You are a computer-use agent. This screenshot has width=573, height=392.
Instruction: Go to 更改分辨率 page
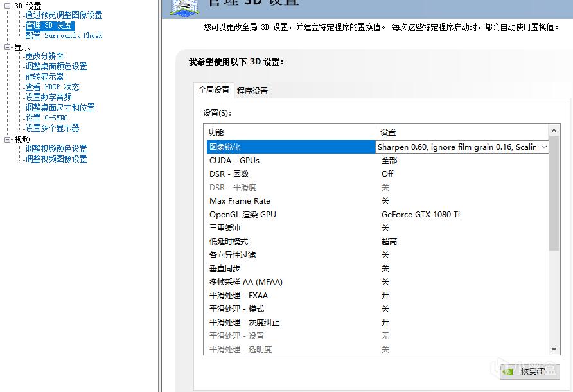pos(44,56)
